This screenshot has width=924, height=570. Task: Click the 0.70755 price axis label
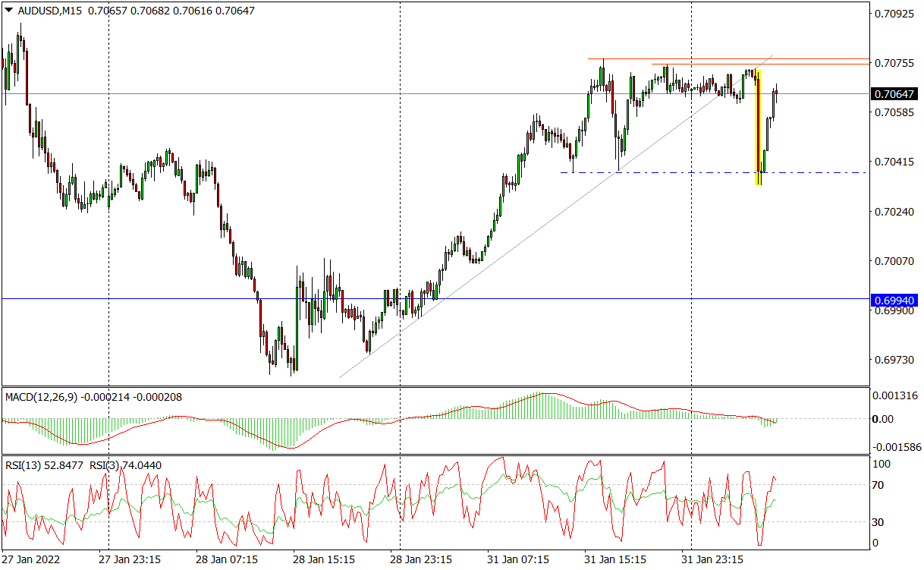(x=894, y=63)
